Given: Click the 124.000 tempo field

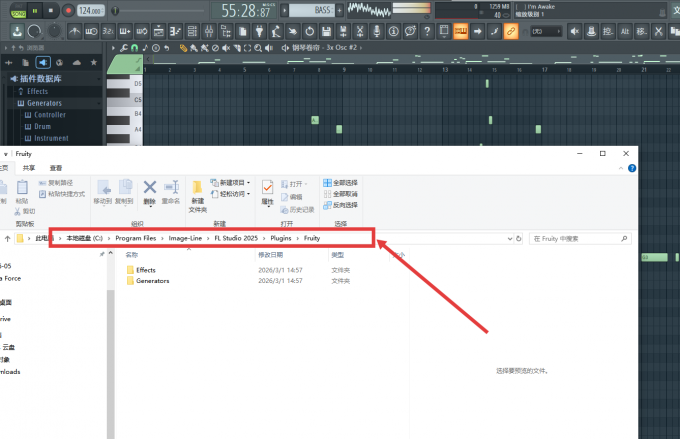Looking at the screenshot, I should pos(91,10).
